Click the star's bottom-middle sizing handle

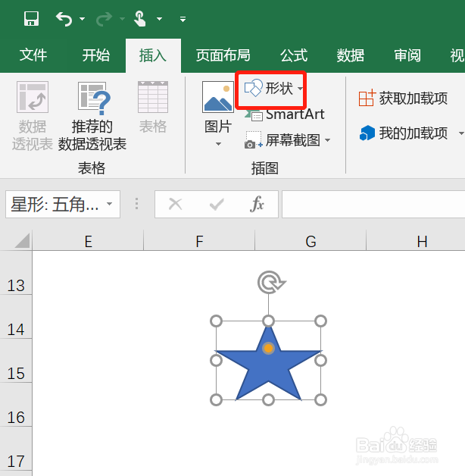point(268,400)
